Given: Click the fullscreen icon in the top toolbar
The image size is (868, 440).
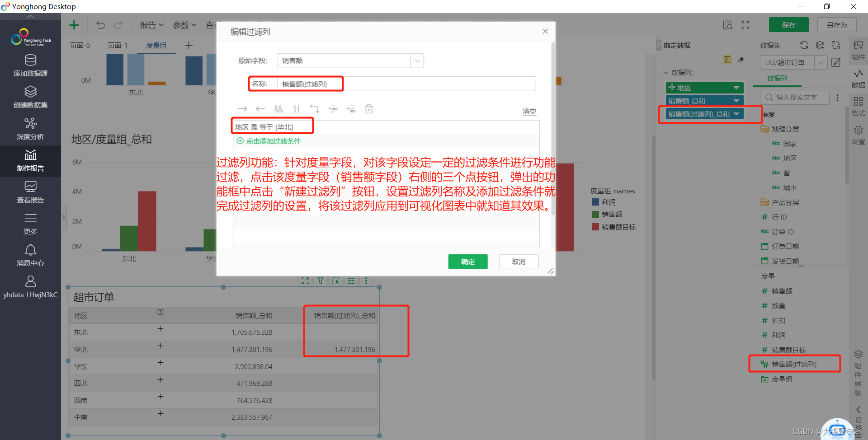Looking at the screenshot, I should (x=745, y=25).
